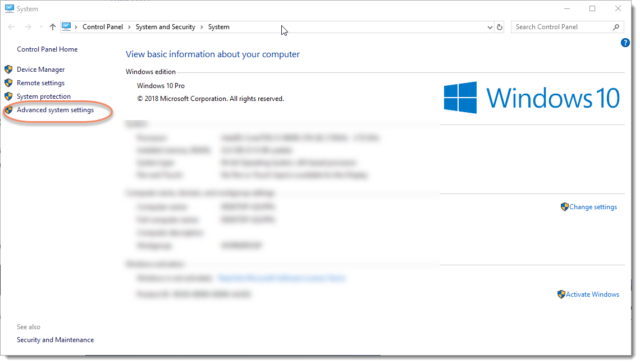Click the System icon in the title bar

click(10, 8)
